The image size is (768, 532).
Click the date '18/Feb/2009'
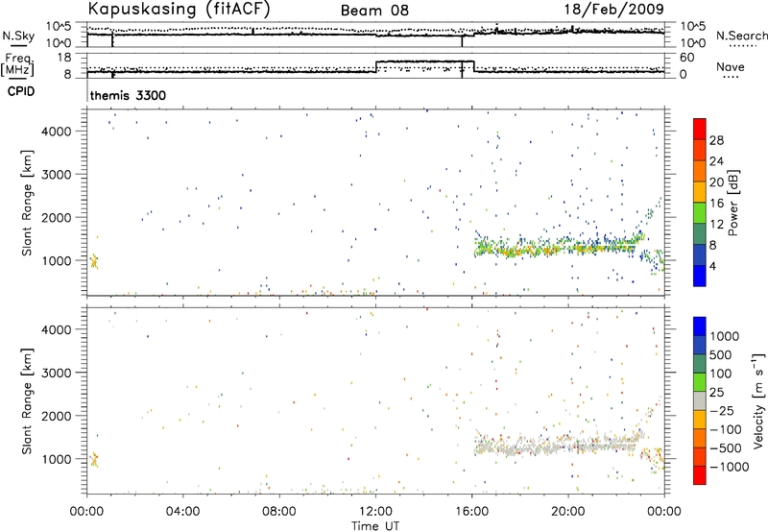(x=614, y=10)
